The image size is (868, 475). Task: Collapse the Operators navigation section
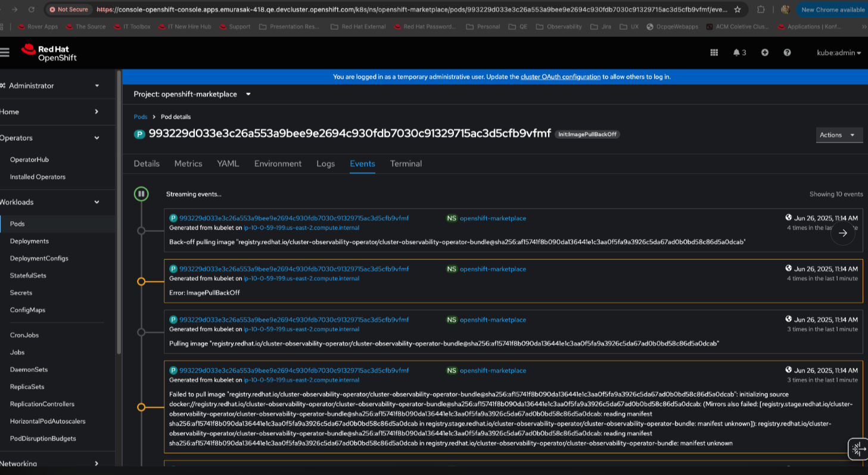pyautogui.click(x=50, y=138)
